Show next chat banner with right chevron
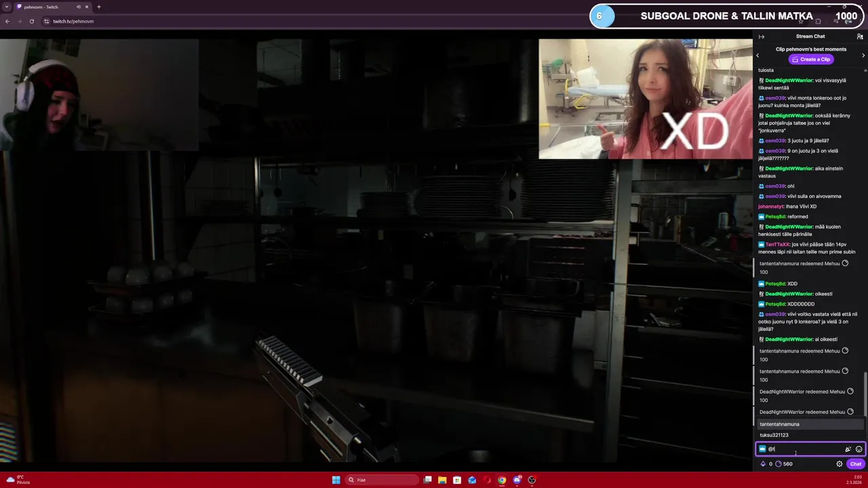Image resolution: width=868 pixels, height=488 pixels. pos(863,55)
